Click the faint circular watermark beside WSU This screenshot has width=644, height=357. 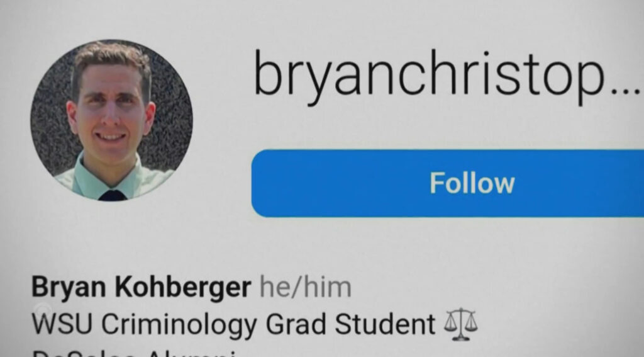tap(43, 310)
